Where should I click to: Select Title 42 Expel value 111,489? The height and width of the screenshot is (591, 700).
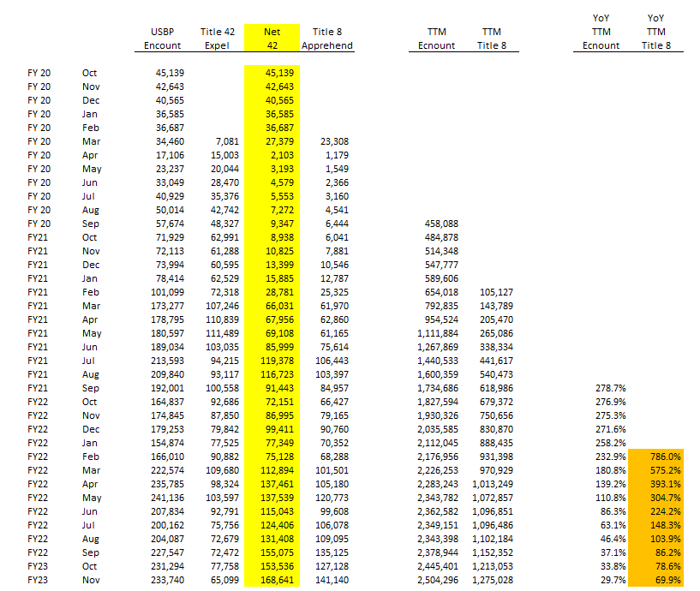(x=222, y=333)
